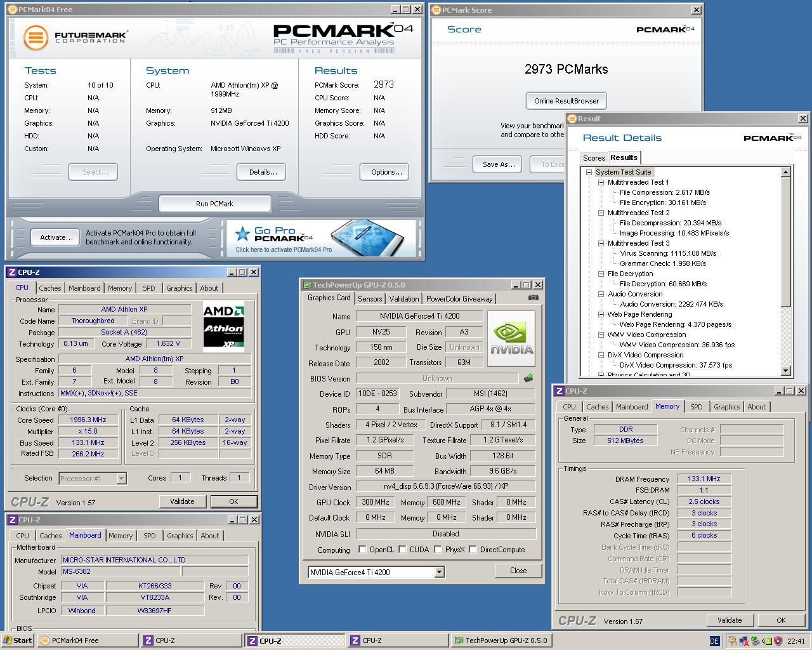Collapse the Multithreaded Test 1 node
The height and width of the screenshot is (650, 812).
[601, 182]
